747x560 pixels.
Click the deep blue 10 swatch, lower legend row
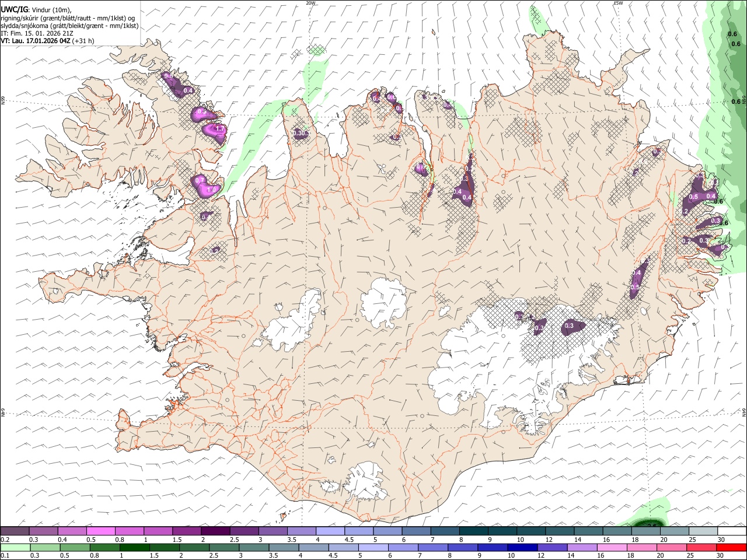click(523, 547)
